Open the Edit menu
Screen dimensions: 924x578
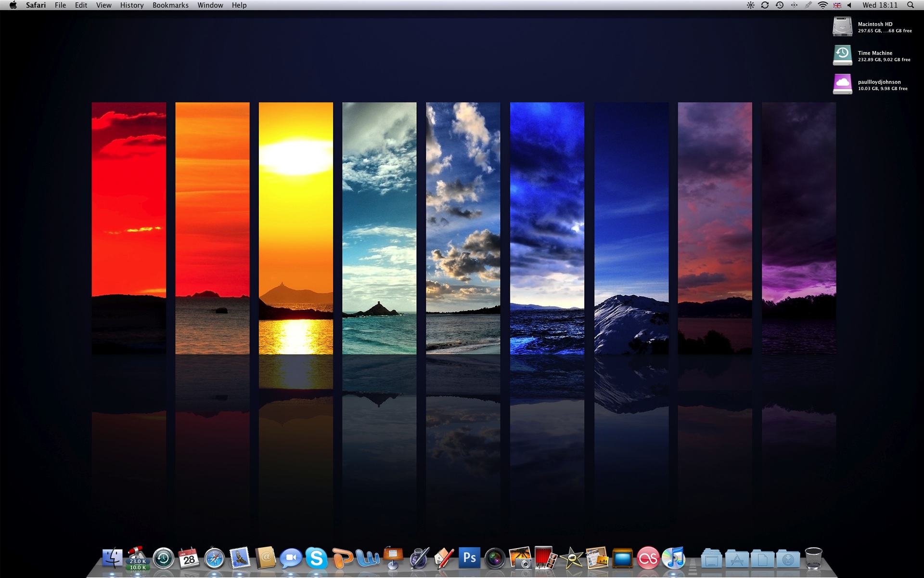(x=81, y=5)
